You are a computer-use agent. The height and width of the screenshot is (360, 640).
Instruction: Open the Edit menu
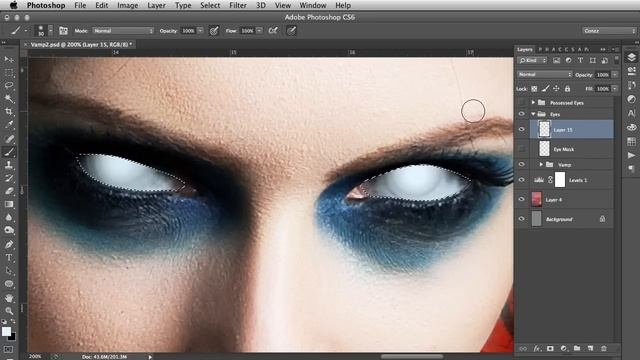[x=102, y=5]
